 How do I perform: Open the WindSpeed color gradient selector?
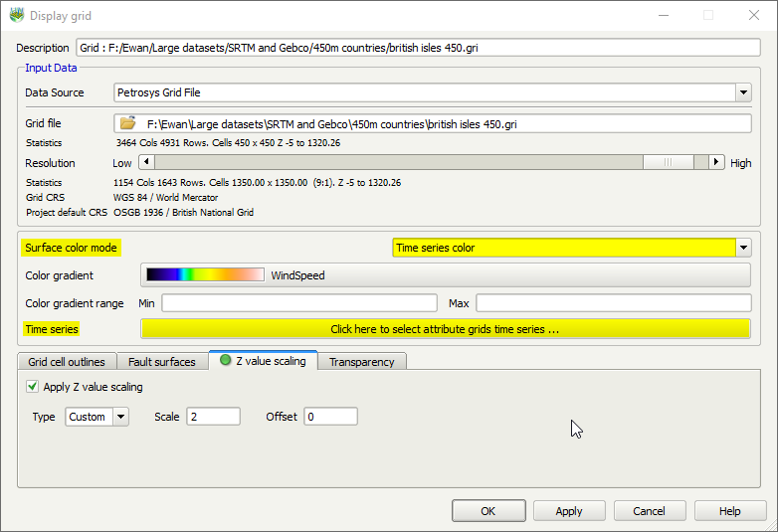(x=445, y=275)
